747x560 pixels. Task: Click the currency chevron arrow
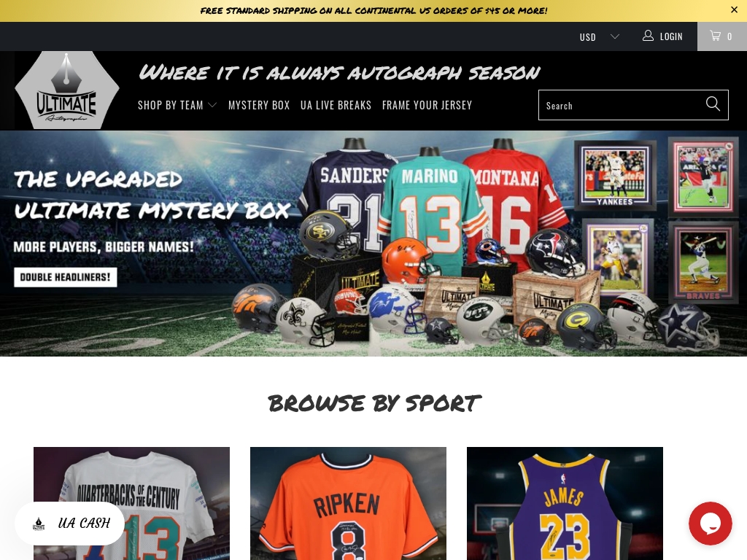point(614,36)
